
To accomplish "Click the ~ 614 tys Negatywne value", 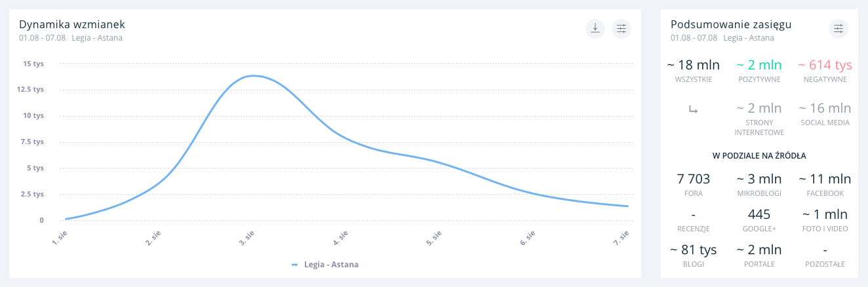I will (x=825, y=65).
